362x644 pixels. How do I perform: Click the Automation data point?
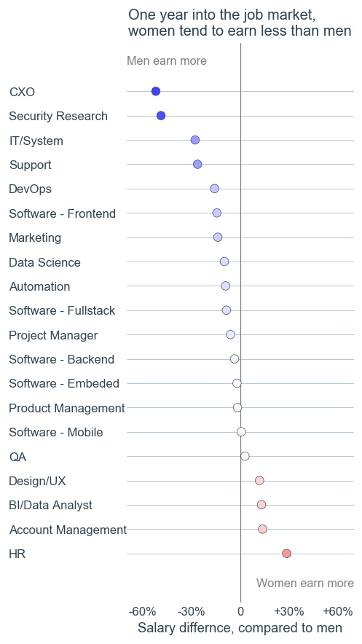coord(225,286)
